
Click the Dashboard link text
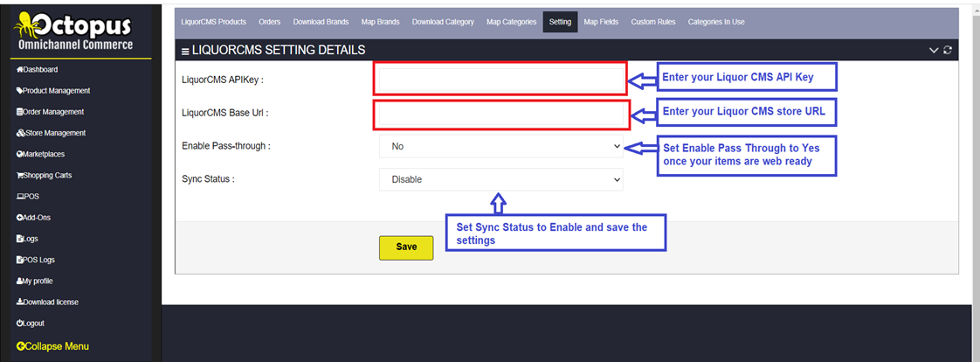[41, 69]
